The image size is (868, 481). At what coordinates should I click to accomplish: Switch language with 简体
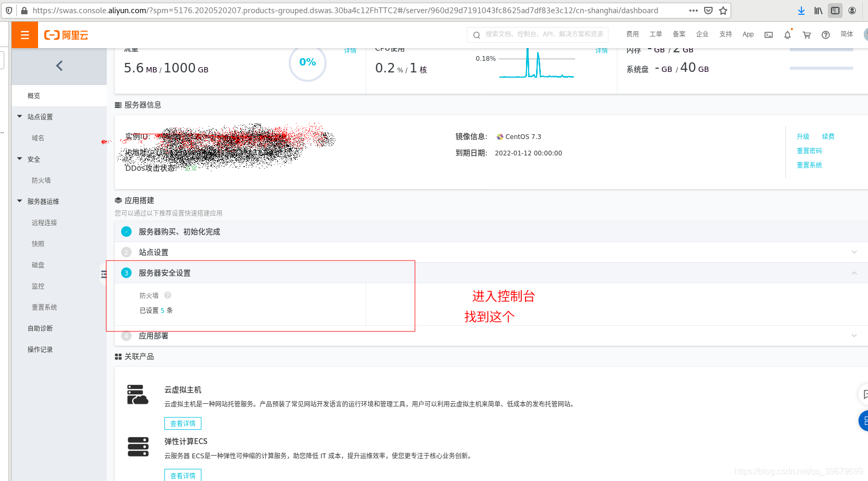click(x=846, y=34)
